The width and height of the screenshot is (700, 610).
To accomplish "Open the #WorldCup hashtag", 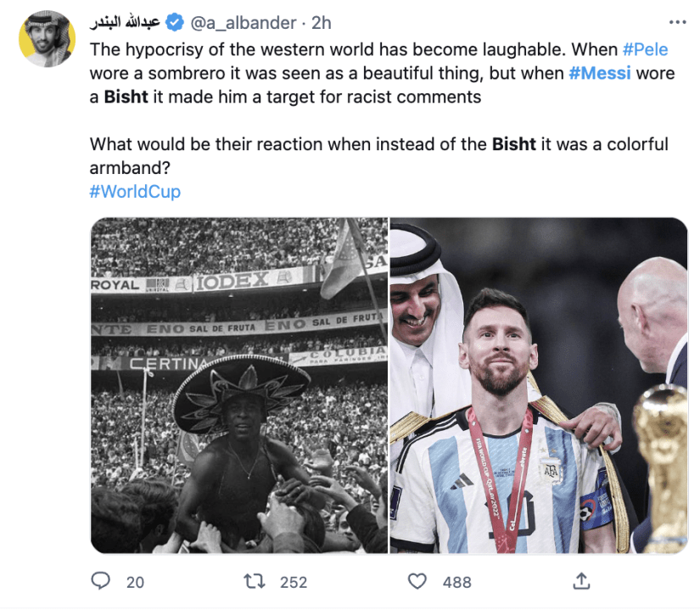I will coord(135,192).
